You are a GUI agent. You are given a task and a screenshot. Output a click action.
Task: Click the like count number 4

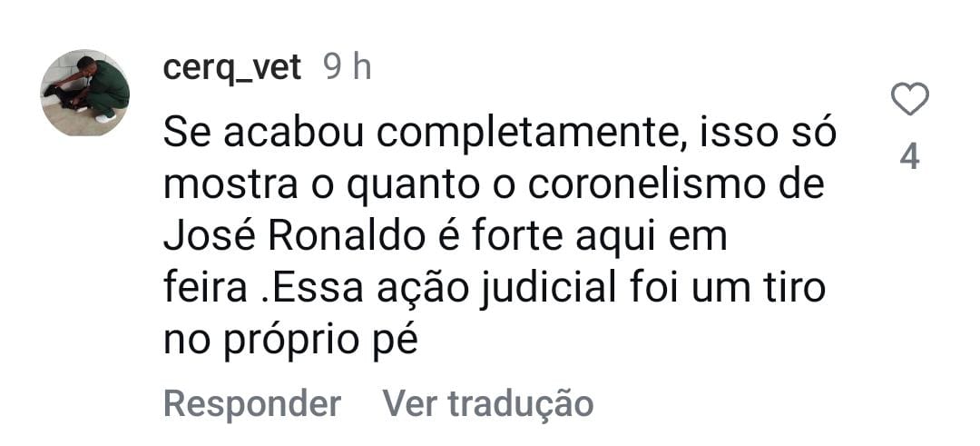(909, 158)
